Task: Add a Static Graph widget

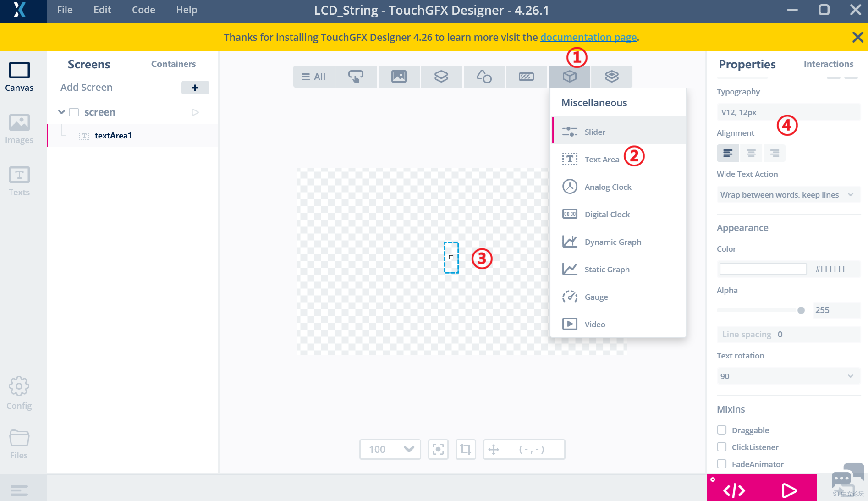Action: [x=619, y=269]
